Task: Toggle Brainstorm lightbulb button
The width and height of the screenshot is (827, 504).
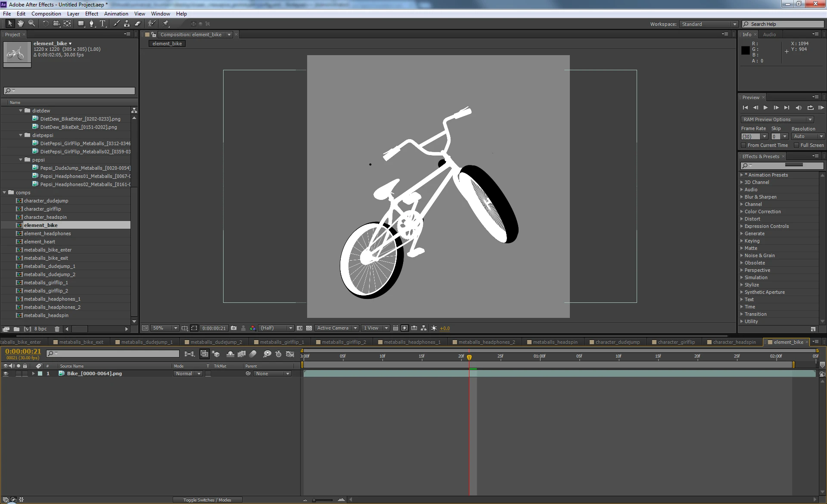Action: pyautogui.click(x=267, y=354)
